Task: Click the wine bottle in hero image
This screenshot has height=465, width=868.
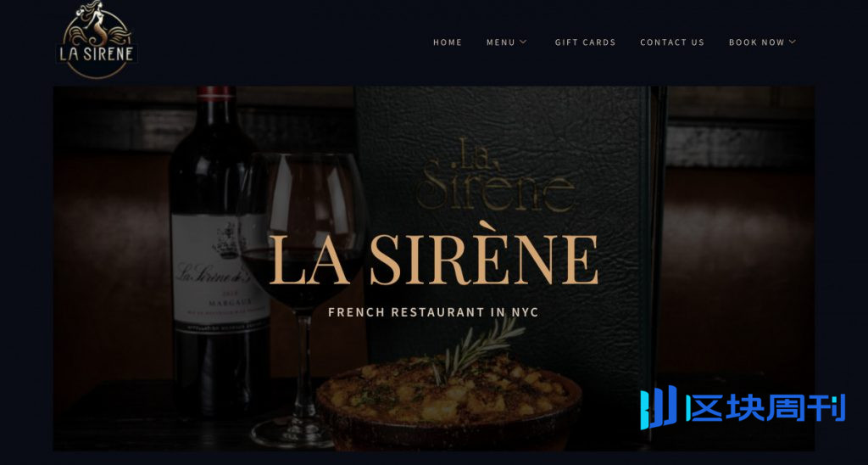Action: (x=218, y=249)
